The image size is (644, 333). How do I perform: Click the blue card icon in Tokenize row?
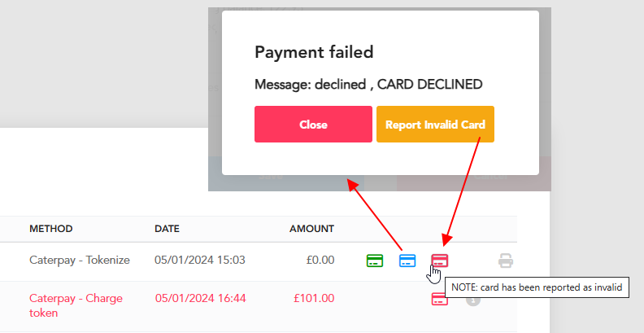coord(407,261)
